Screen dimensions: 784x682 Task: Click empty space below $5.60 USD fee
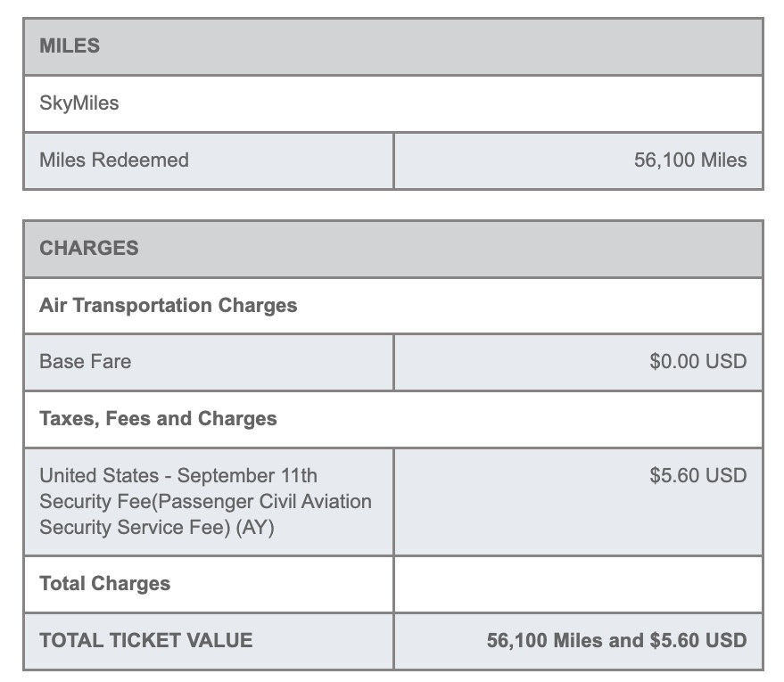point(578,522)
